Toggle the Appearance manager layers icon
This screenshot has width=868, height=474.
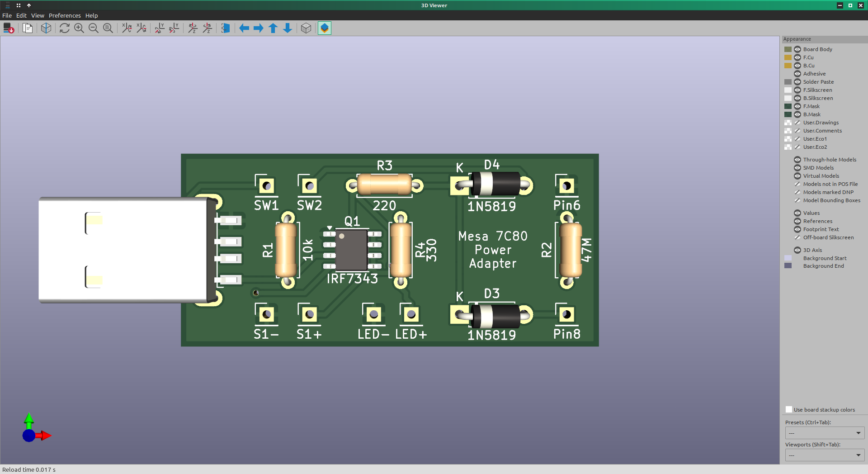pyautogui.click(x=325, y=28)
